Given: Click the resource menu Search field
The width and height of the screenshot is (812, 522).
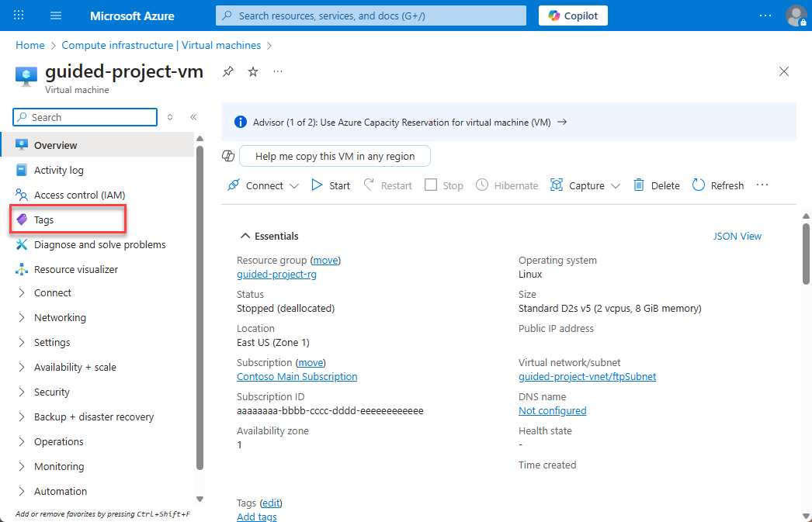Looking at the screenshot, I should (x=85, y=117).
